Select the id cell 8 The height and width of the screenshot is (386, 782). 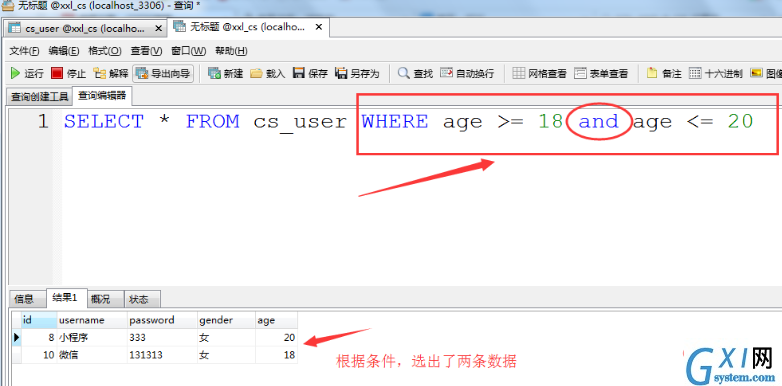[39, 337]
